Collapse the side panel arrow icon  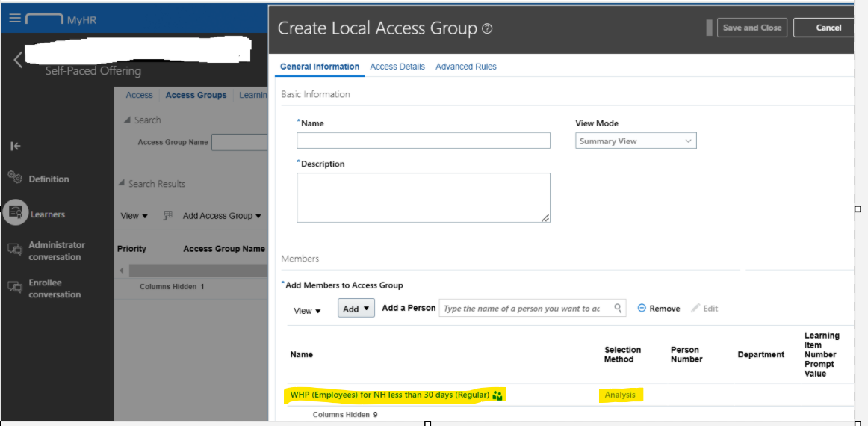coord(16,146)
